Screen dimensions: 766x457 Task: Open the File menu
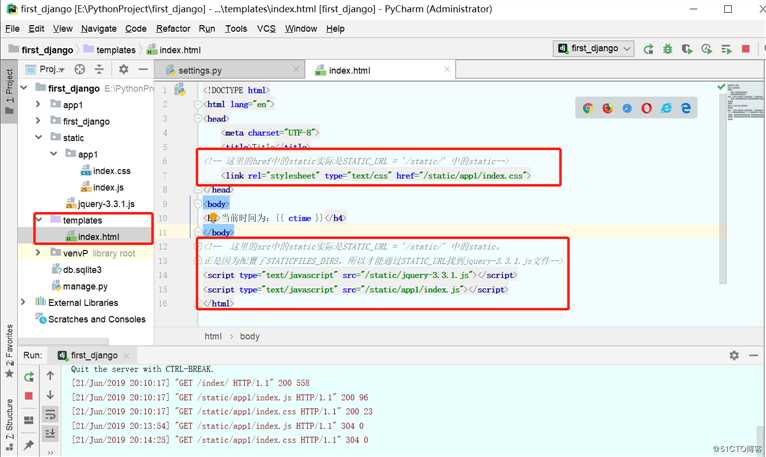[x=12, y=29]
